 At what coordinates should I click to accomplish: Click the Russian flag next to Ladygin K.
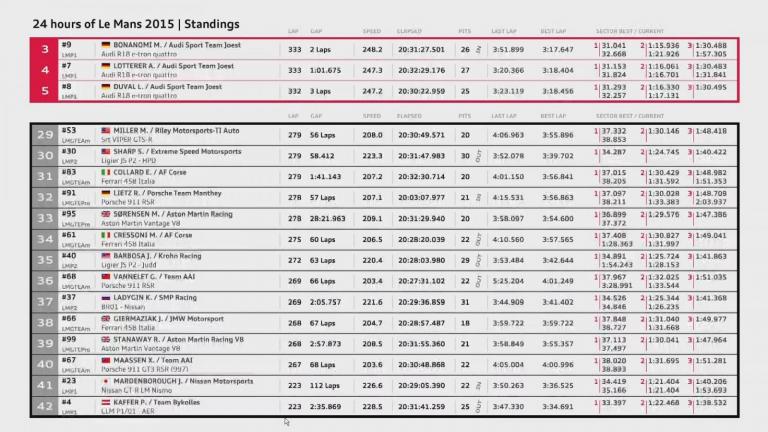pos(106,297)
